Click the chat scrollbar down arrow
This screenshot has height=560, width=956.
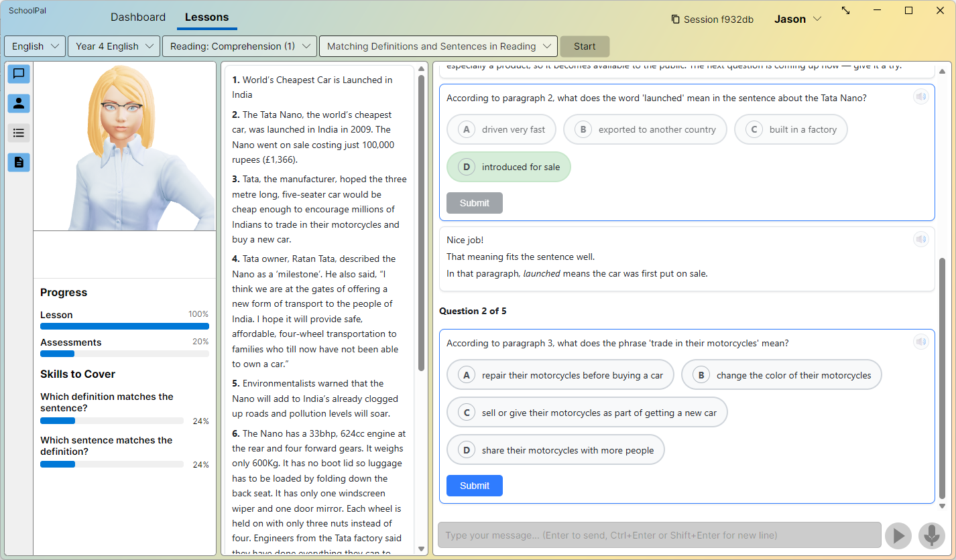[942, 506]
